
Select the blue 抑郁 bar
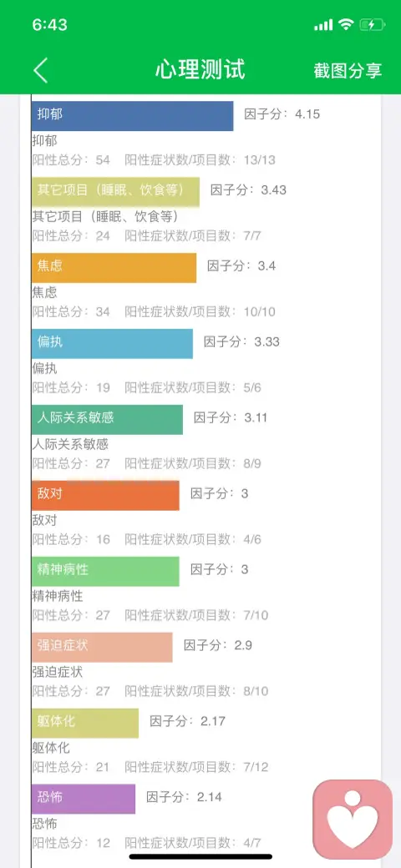click(x=132, y=116)
